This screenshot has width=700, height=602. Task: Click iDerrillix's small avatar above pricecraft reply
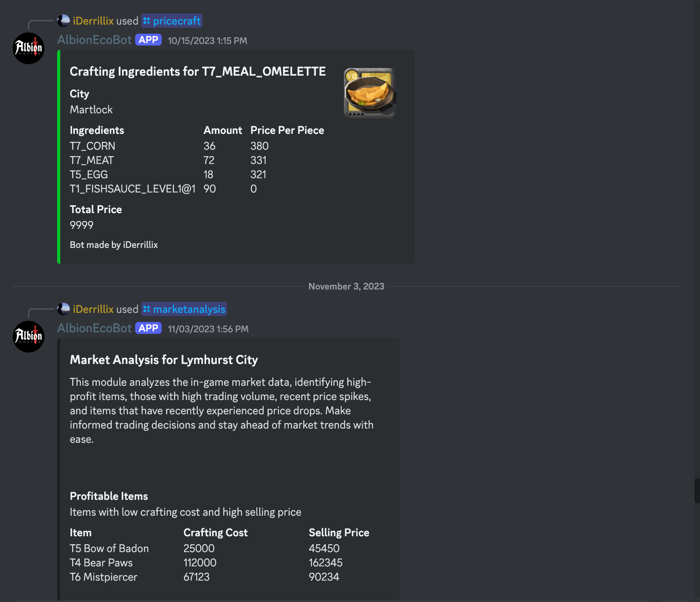[x=63, y=21]
